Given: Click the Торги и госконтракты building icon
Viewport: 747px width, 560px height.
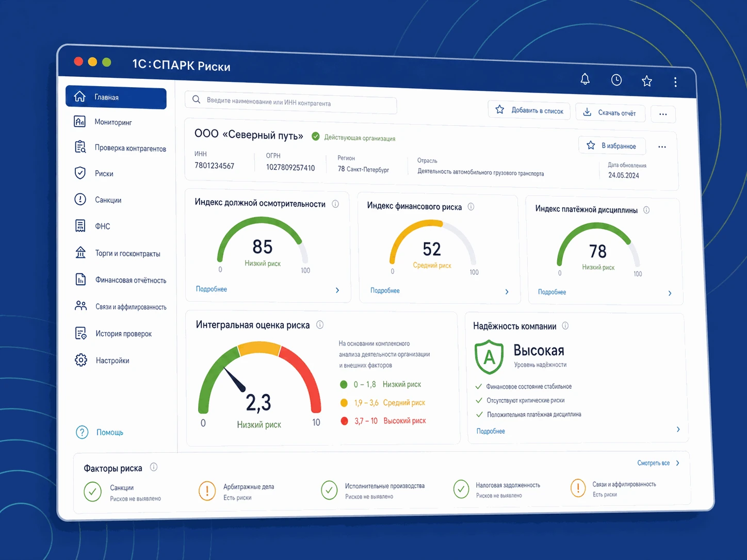Looking at the screenshot, I should coord(80,252).
